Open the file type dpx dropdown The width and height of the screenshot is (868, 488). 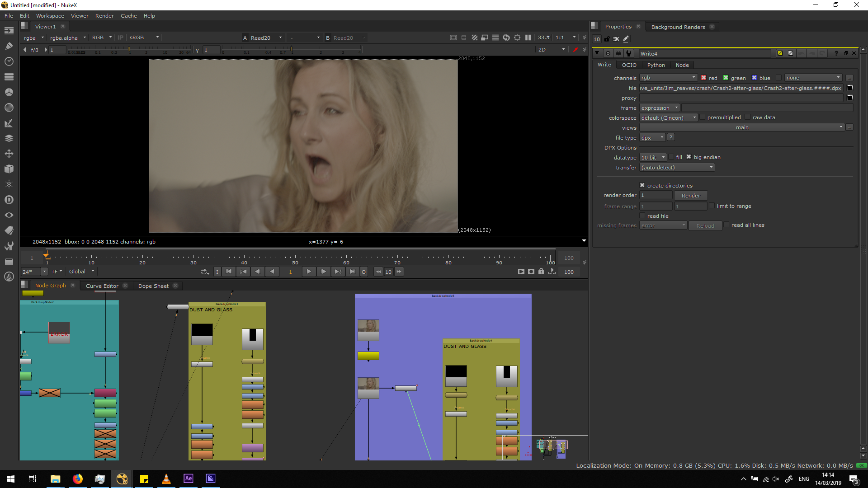tap(652, 138)
